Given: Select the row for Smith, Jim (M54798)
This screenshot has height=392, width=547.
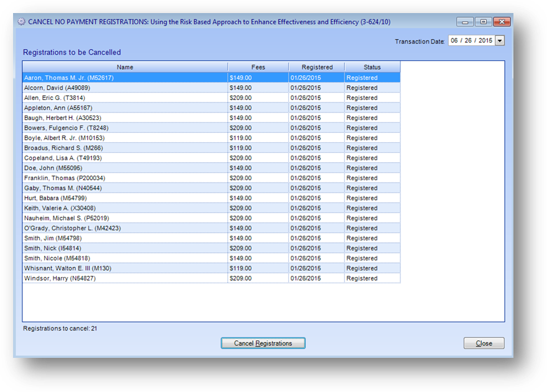Looking at the screenshot, I should [x=211, y=238].
